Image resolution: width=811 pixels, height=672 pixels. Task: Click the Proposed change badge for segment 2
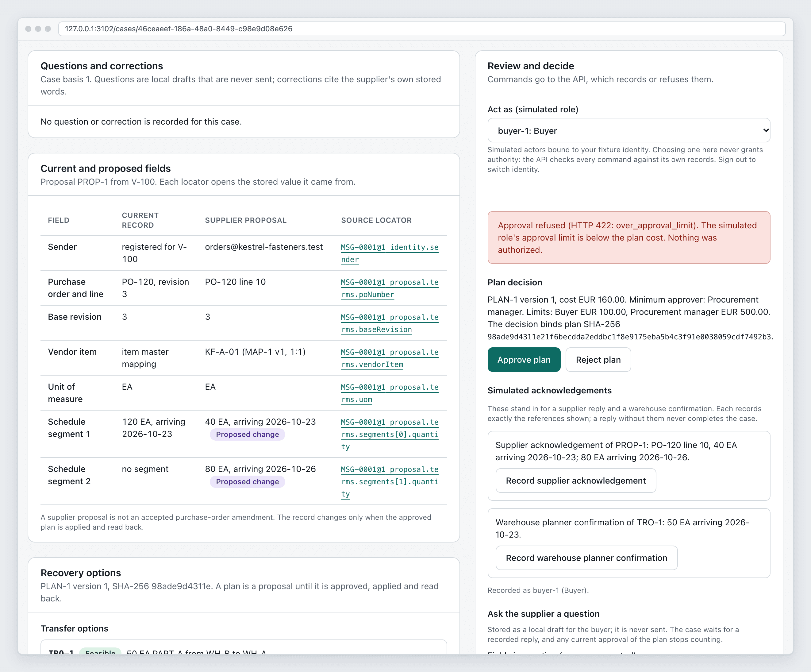[x=247, y=481]
